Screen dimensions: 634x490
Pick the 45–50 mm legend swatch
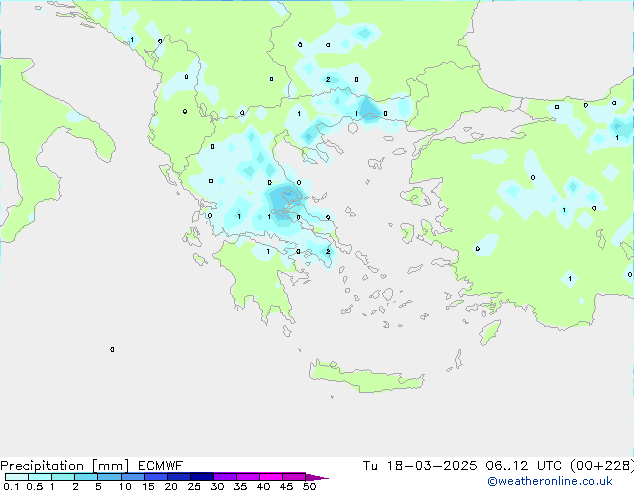294,477
